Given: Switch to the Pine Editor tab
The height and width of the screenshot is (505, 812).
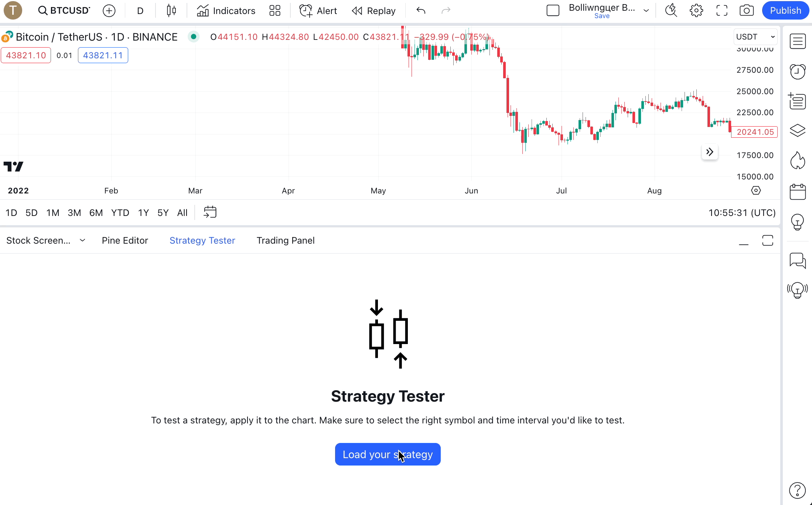Looking at the screenshot, I should [125, 240].
